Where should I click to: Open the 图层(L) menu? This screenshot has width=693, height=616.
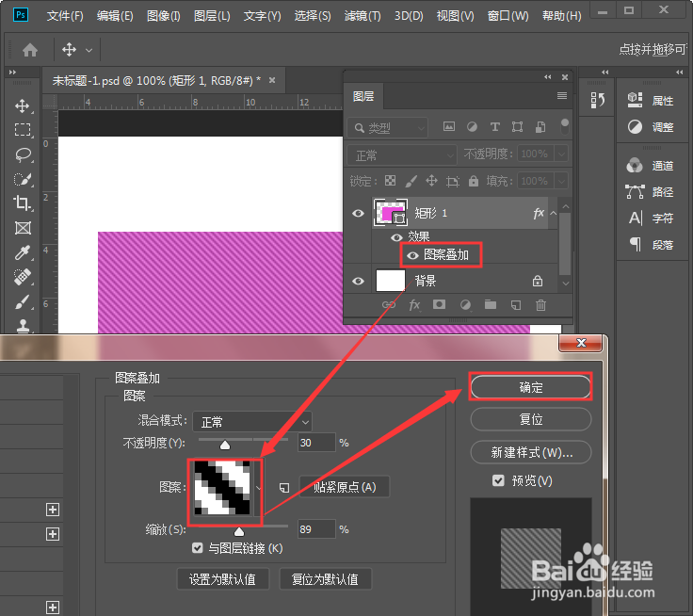coord(212,16)
